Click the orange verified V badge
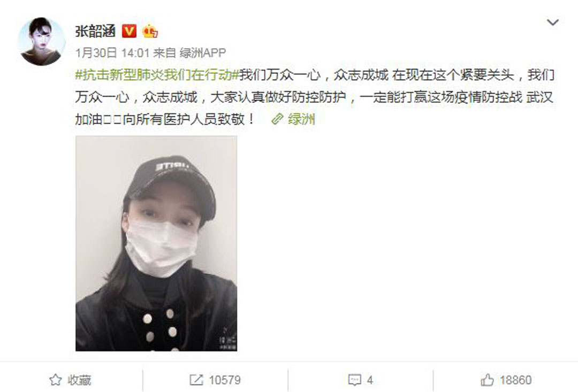Viewport: 578px width, 392px height. click(129, 32)
